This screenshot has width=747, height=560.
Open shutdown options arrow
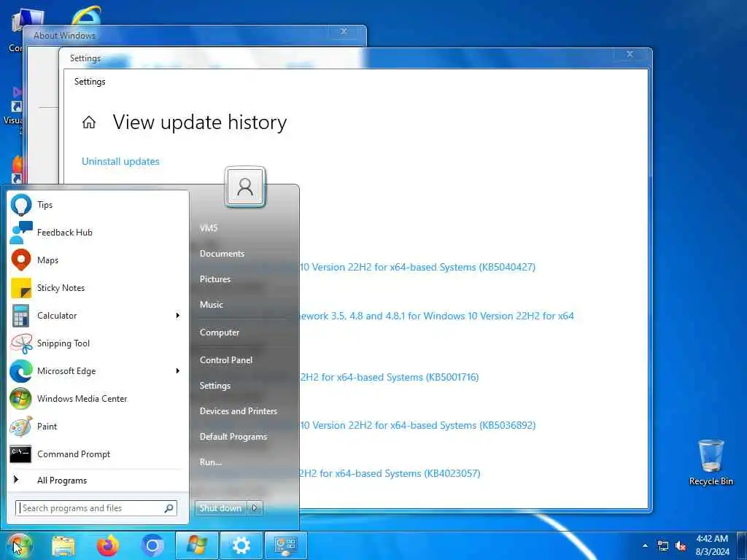click(255, 508)
